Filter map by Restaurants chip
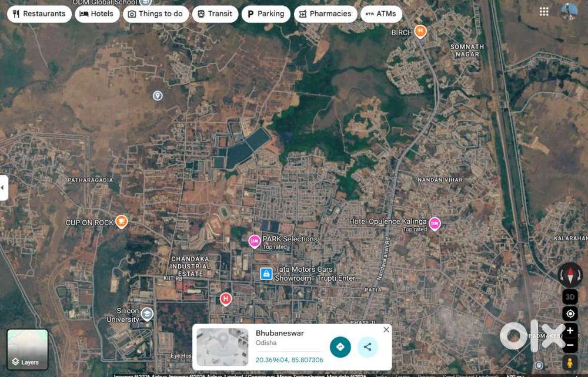The width and height of the screenshot is (588, 377). click(x=39, y=14)
